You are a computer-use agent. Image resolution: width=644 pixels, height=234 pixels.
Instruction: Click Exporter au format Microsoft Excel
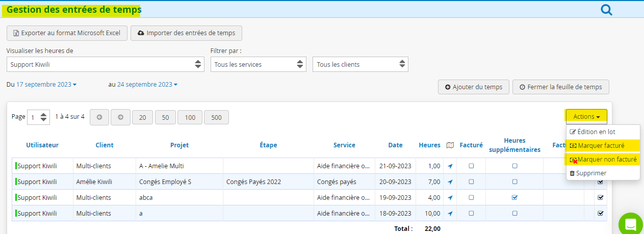67,33
